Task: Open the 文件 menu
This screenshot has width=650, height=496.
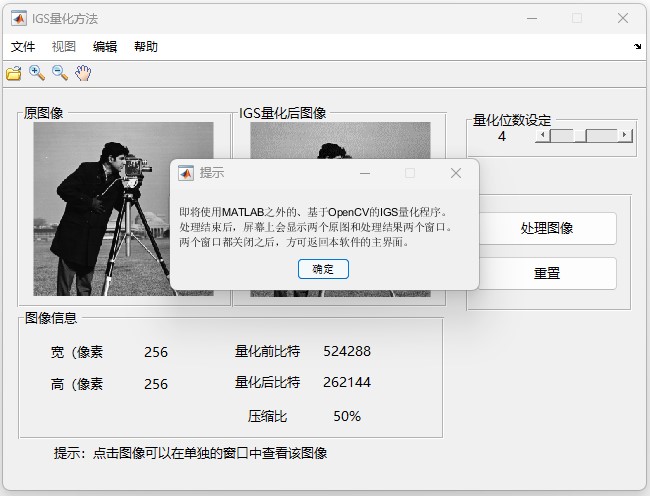Action: pyautogui.click(x=23, y=46)
